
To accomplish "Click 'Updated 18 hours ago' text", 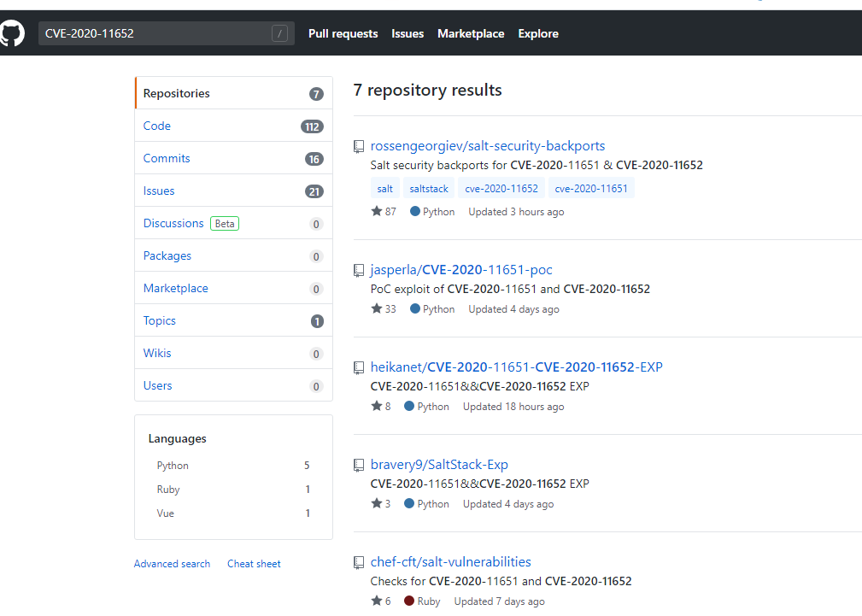I will click(513, 407).
